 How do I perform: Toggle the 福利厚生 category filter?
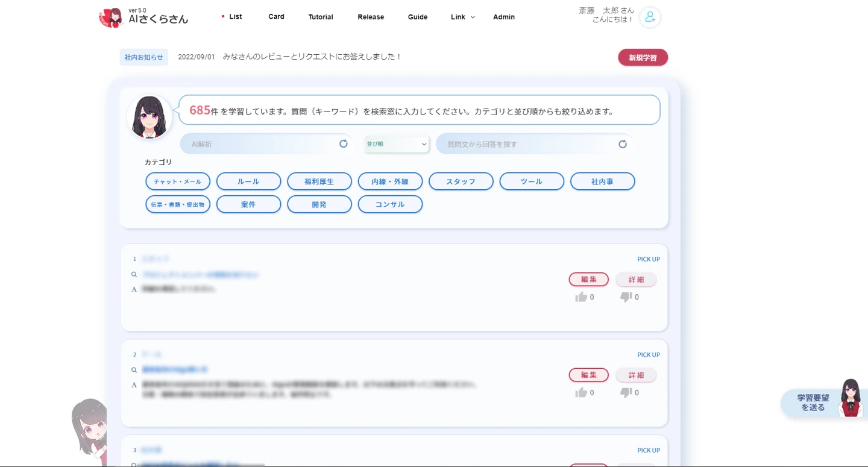tap(319, 181)
